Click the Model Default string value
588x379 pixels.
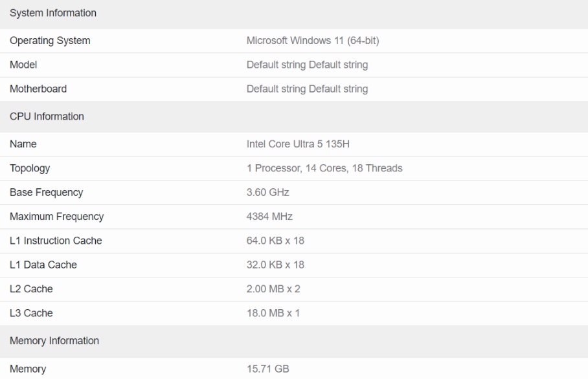click(307, 65)
